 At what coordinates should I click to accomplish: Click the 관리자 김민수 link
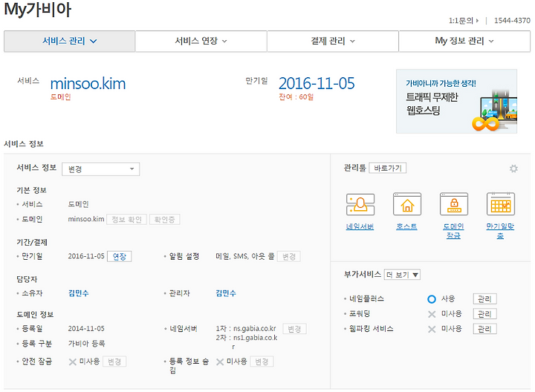click(226, 293)
